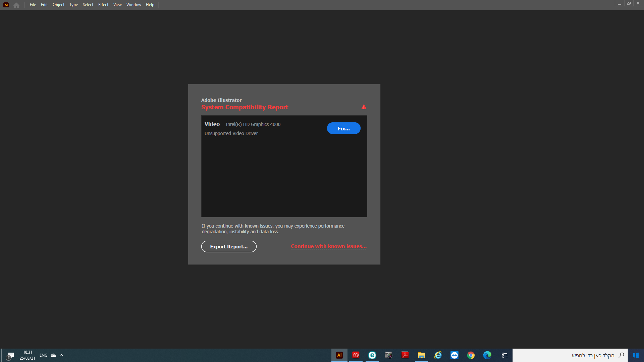Close the Illustrator window
Image resolution: width=644 pixels, height=362 pixels.
[638, 4]
